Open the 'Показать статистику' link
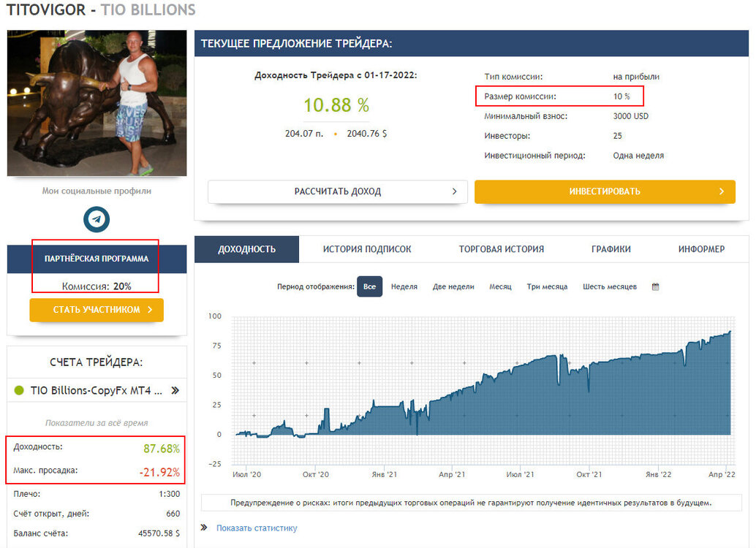Image resolution: width=756 pixels, height=548 pixels. [257, 528]
